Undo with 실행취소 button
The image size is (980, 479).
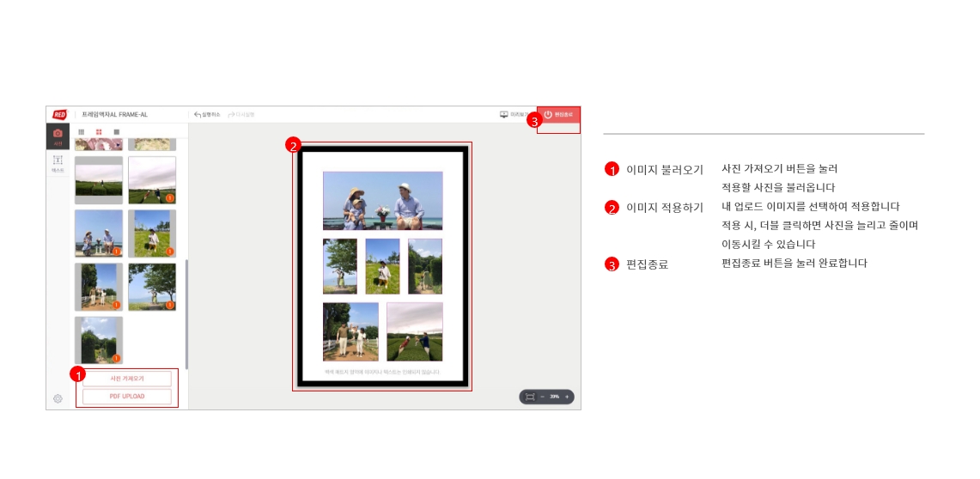coord(207,114)
